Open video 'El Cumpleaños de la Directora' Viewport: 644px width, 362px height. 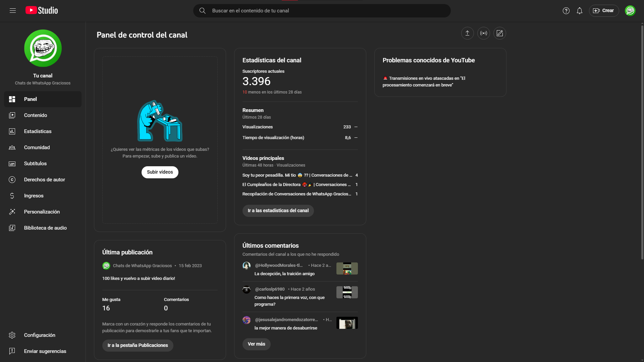click(297, 185)
